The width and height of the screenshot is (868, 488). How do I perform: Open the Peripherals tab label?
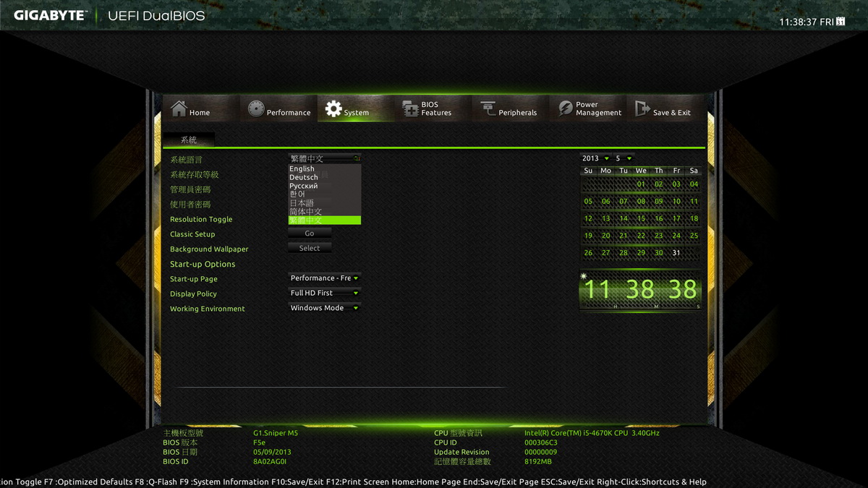pyautogui.click(x=518, y=113)
